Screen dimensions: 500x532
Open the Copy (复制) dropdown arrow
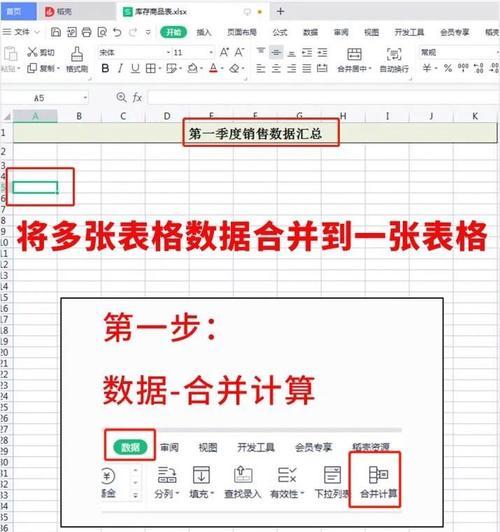coord(58,69)
